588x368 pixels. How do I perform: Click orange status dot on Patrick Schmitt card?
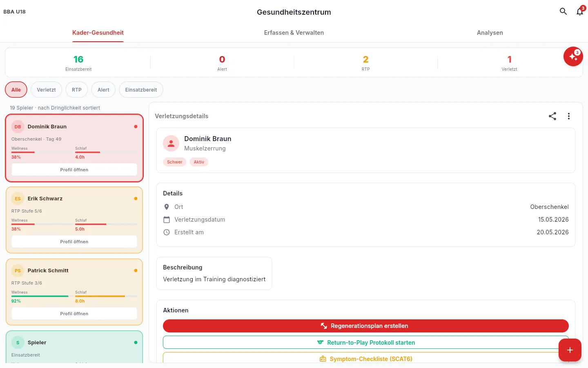click(x=136, y=271)
